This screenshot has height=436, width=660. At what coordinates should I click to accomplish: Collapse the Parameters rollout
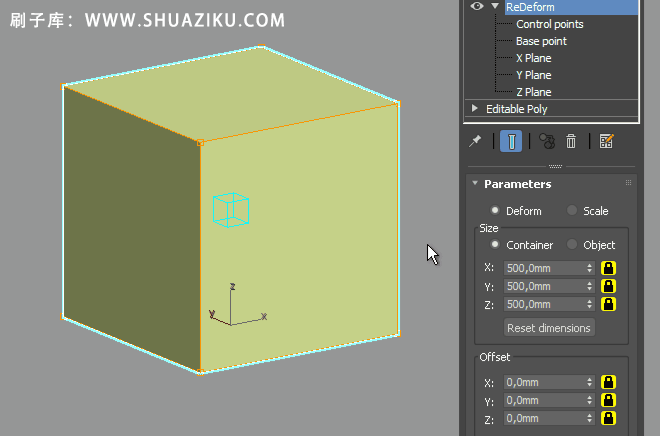[474, 184]
